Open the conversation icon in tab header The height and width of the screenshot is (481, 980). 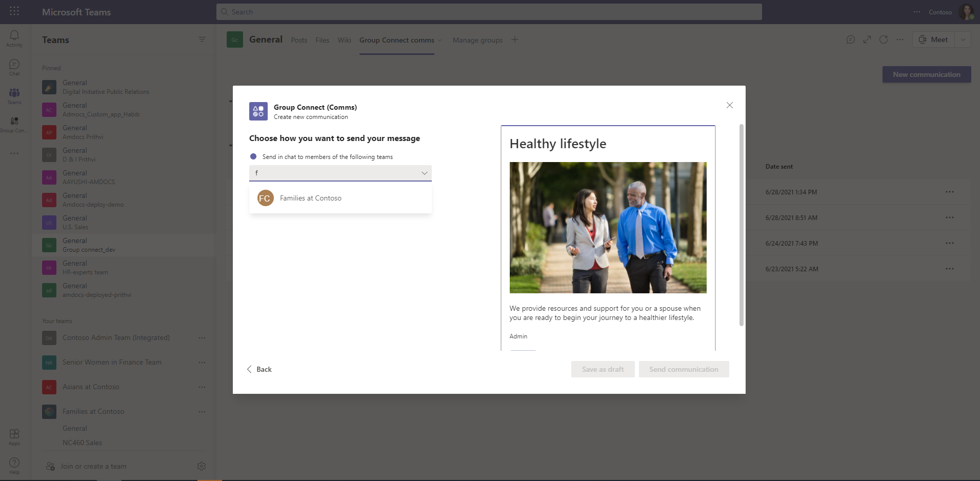851,39
